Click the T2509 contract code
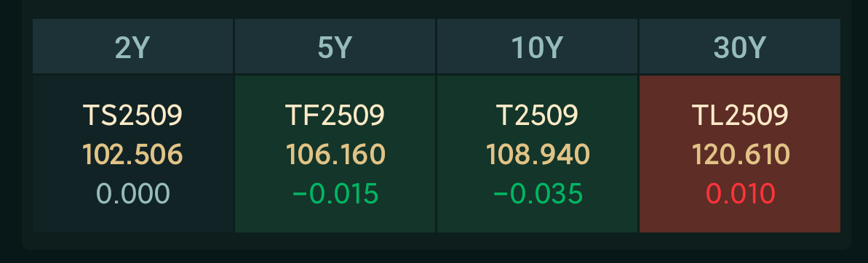The image size is (868, 263). 537,116
